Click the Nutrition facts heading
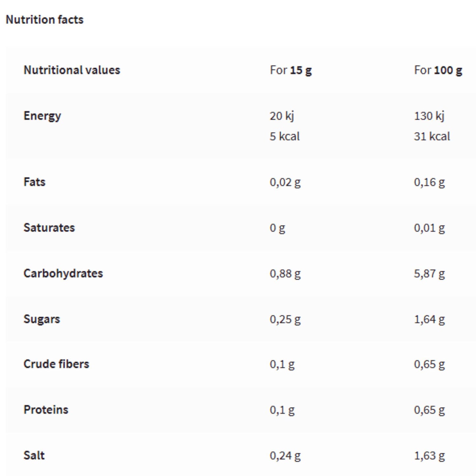 tap(44, 20)
